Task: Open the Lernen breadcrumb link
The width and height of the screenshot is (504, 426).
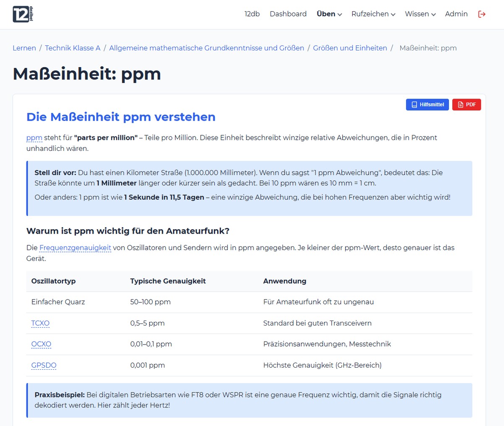Action: click(24, 48)
